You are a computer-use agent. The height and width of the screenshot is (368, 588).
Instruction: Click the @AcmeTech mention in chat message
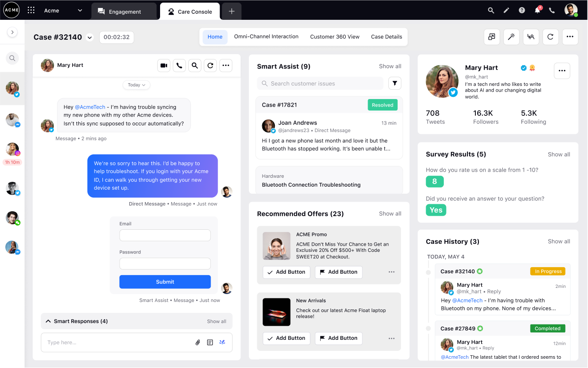pyautogui.click(x=89, y=107)
